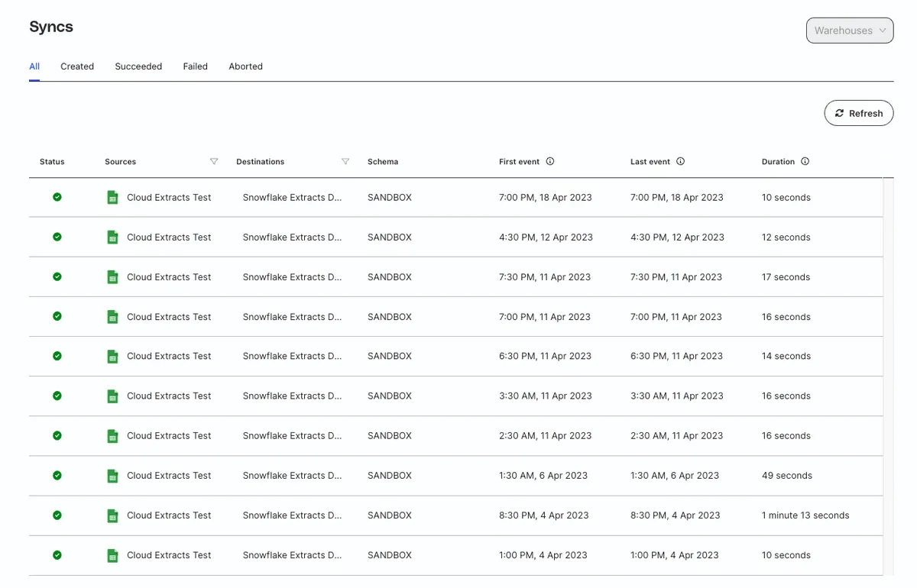
Task: Click status checkmark for 12 Apr 4:30 PM sync
Action: 57,237
